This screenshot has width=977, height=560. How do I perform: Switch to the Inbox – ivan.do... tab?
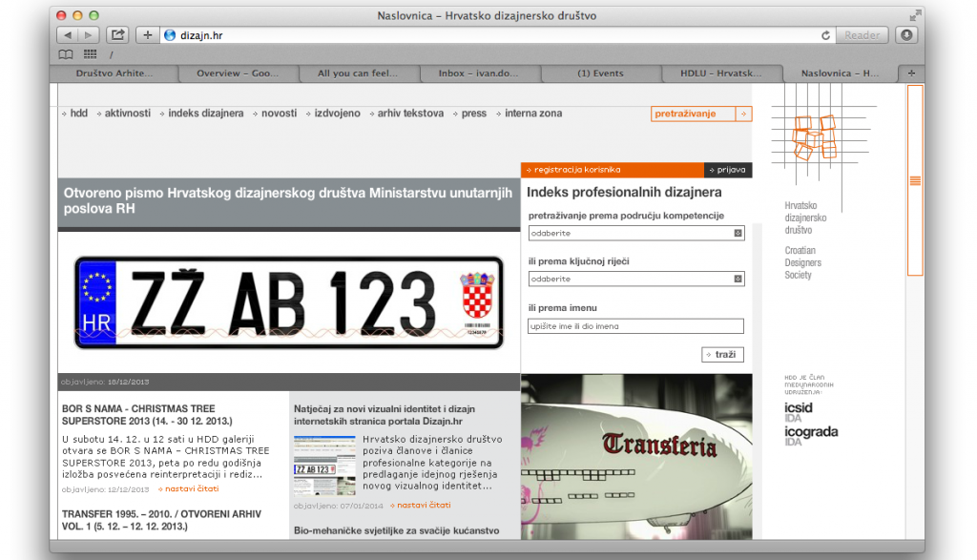[480, 73]
